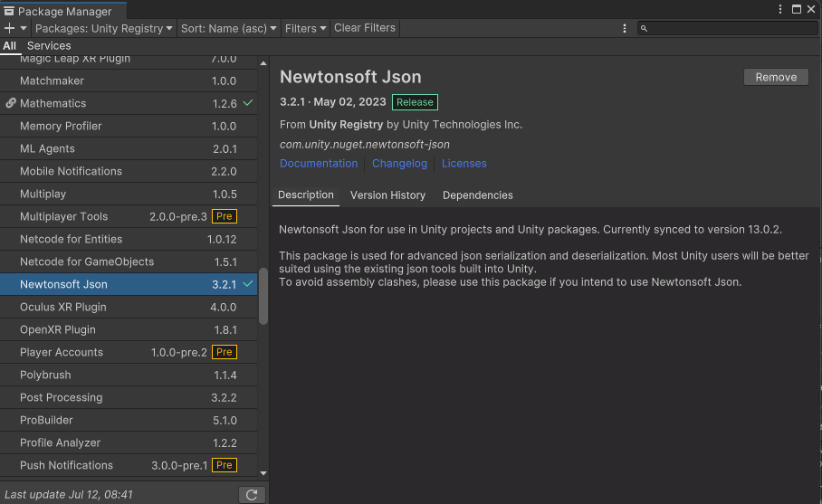Screen dimensions: 822x504
Task: Select the Push Notifications package
Action: (x=129, y=465)
